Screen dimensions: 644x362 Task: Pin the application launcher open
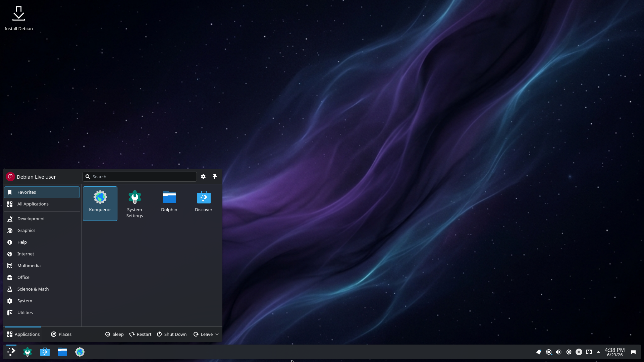(215, 177)
